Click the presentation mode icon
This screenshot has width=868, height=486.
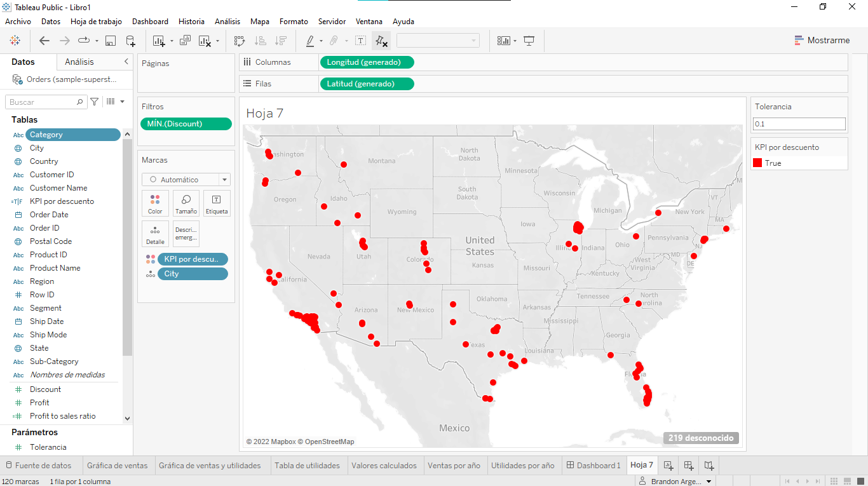coord(529,41)
